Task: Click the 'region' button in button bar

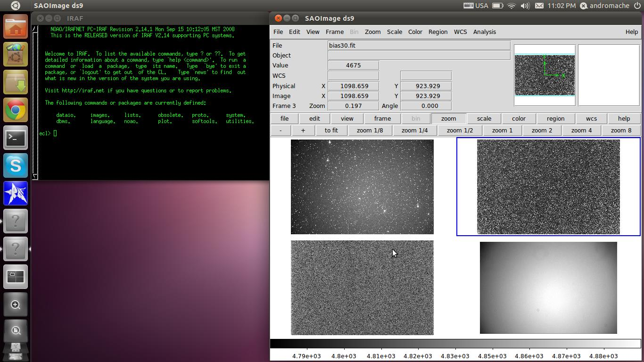Action: point(555,118)
